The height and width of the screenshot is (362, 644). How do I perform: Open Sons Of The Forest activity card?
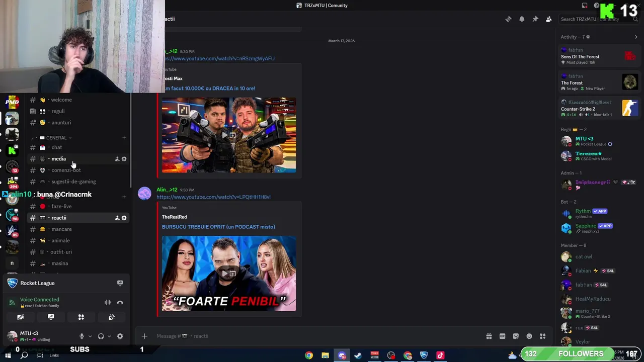(599, 56)
